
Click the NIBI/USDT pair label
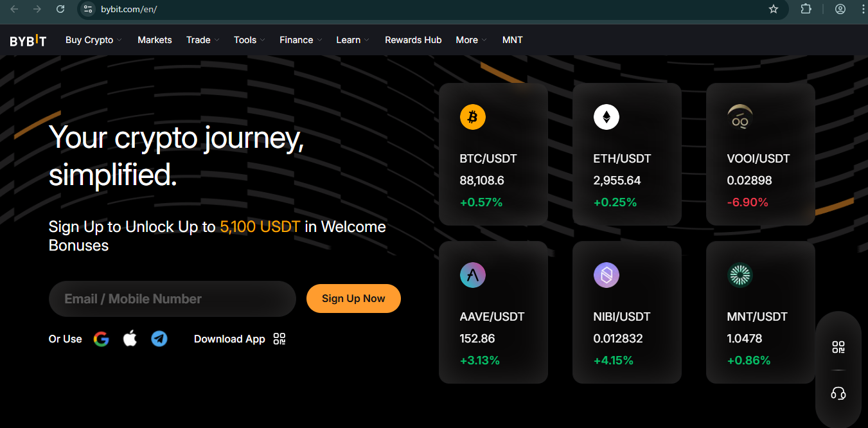point(622,317)
